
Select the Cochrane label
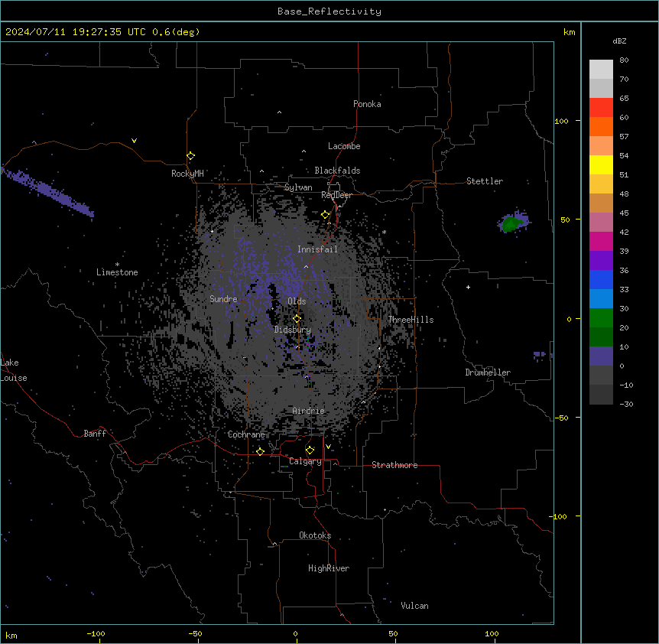point(246,434)
